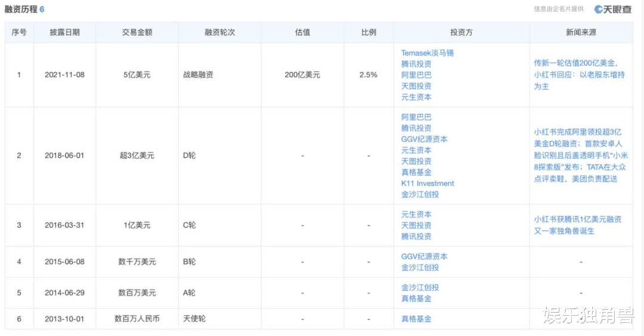Open GGV纪源资本 in the D轮 row

point(425,140)
